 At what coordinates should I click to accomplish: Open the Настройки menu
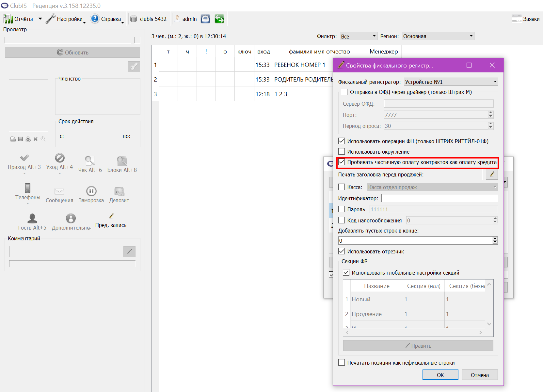pyautogui.click(x=66, y=19)
